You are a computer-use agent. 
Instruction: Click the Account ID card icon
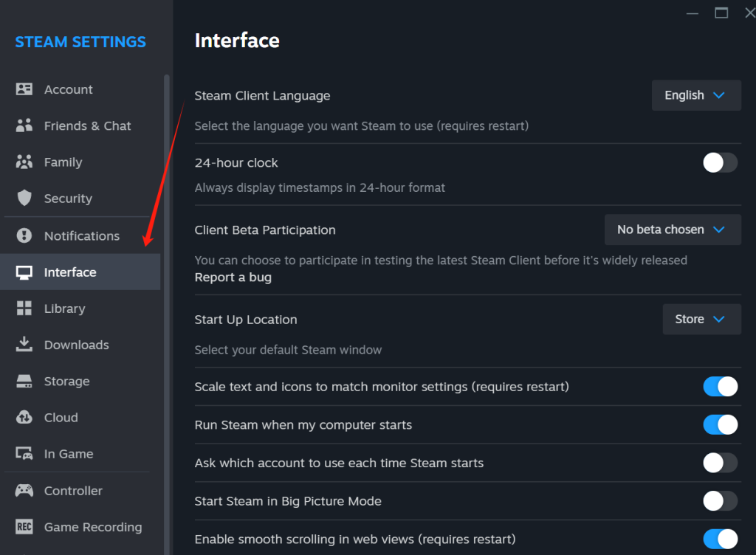(24, 89)
